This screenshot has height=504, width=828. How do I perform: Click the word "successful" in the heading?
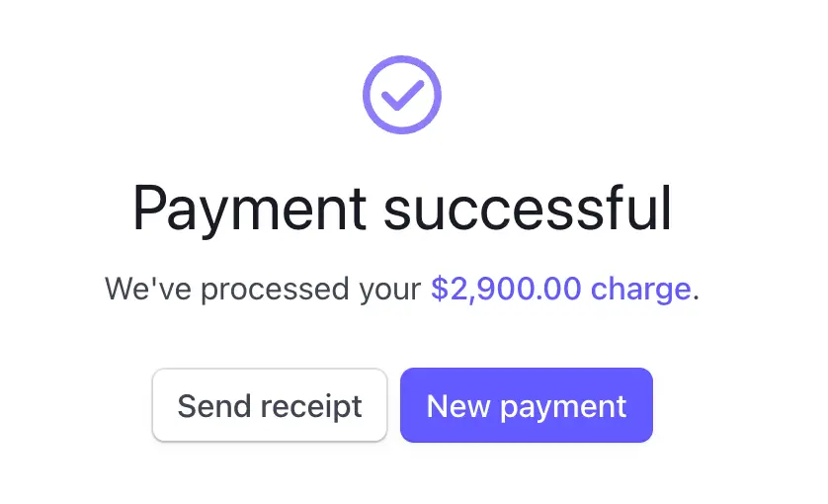(x=528, y=209)
